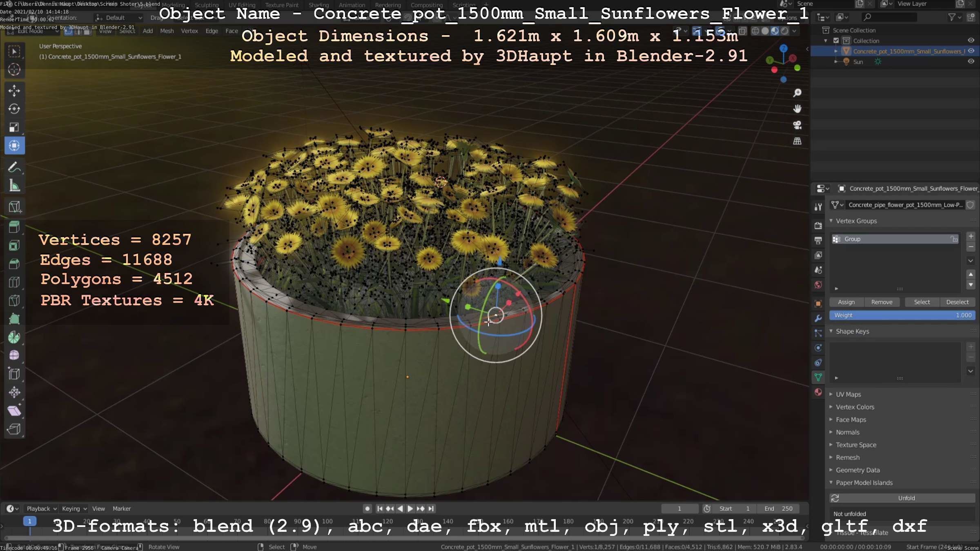Hide the Concrete_pot object in outliner

point(971,51)
